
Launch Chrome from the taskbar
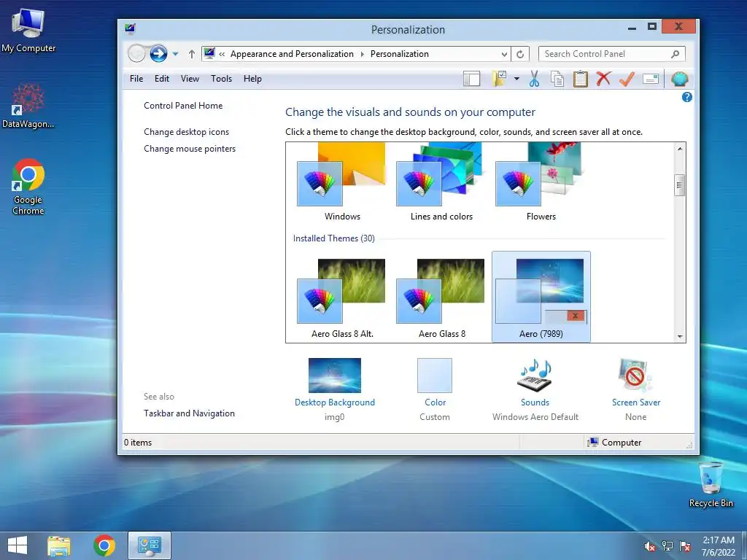pyautogui.click(x=104, y=545)
